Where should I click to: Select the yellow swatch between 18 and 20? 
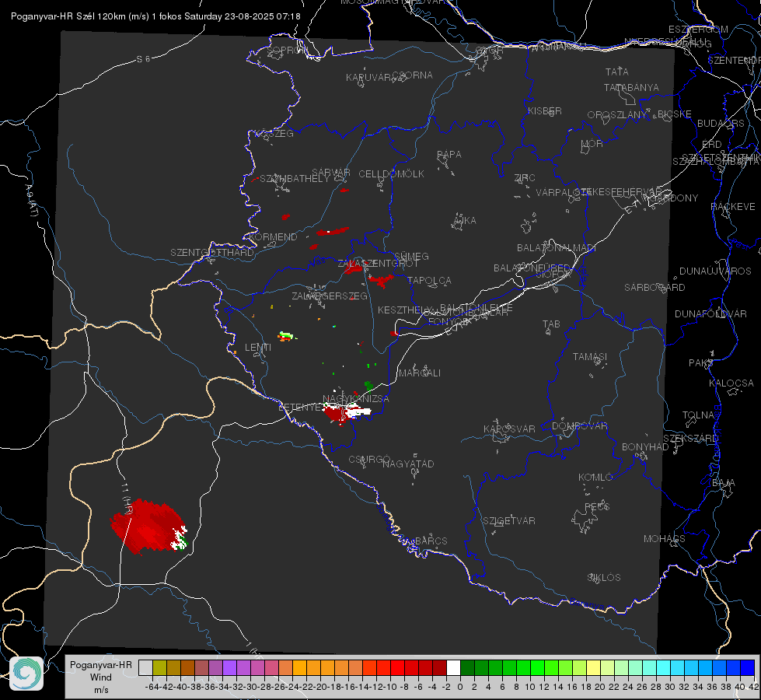tap(594, 667)
